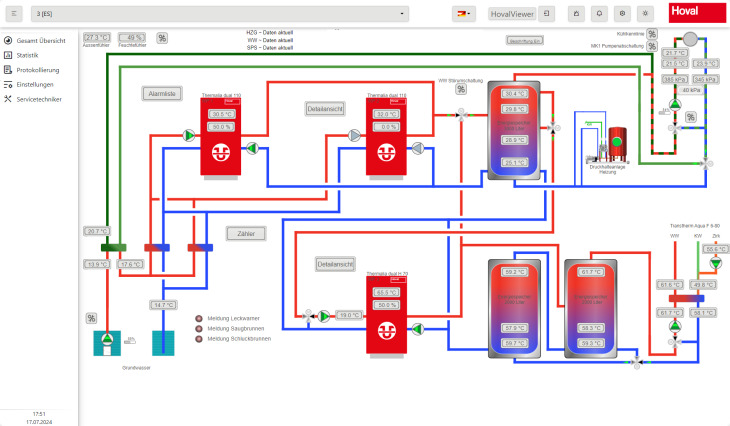Screen dimensions: 730x426
Task: Click the hamburger menu icon at top left
Action: [14, 14]
